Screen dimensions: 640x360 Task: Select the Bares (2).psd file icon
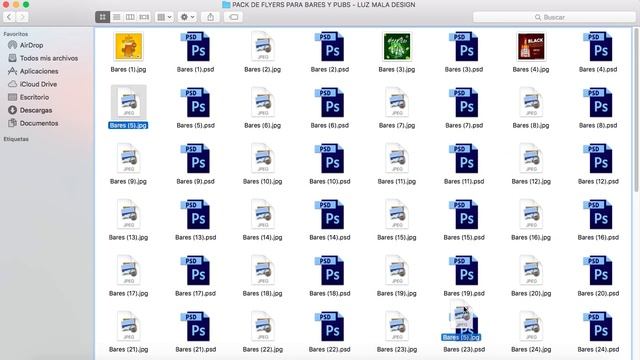coord(330,47)
